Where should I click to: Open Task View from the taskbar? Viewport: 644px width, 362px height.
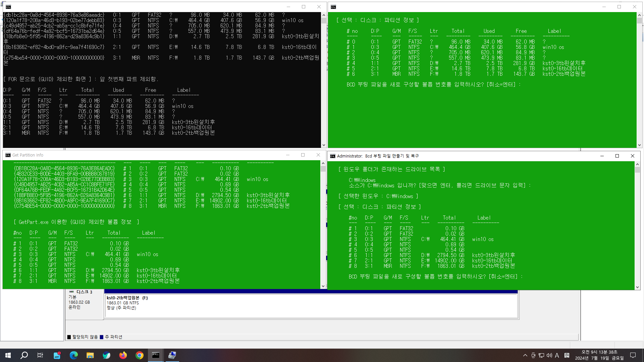coord(40,355)
